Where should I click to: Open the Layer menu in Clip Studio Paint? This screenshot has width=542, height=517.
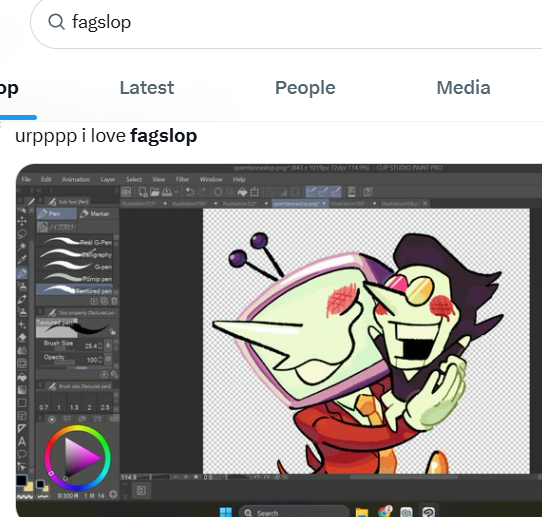click(108, 179)
